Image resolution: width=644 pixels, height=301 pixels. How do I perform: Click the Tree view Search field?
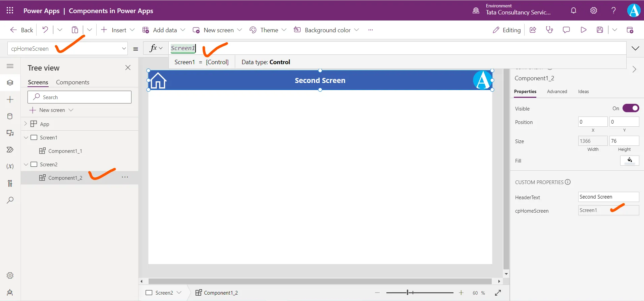click(79, 97)
